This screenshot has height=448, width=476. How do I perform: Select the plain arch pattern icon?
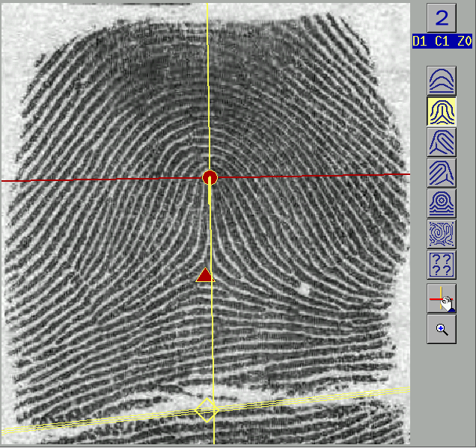(442, 81)
